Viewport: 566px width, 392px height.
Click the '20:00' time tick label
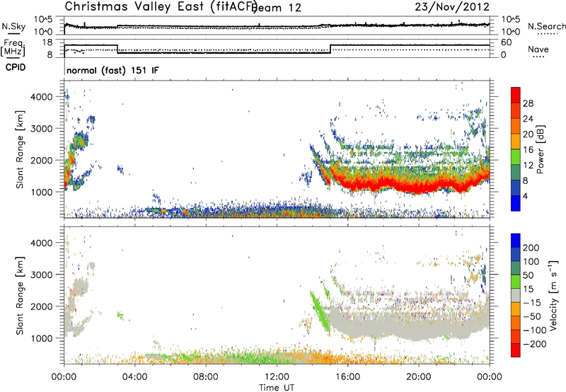click(418, 377)
